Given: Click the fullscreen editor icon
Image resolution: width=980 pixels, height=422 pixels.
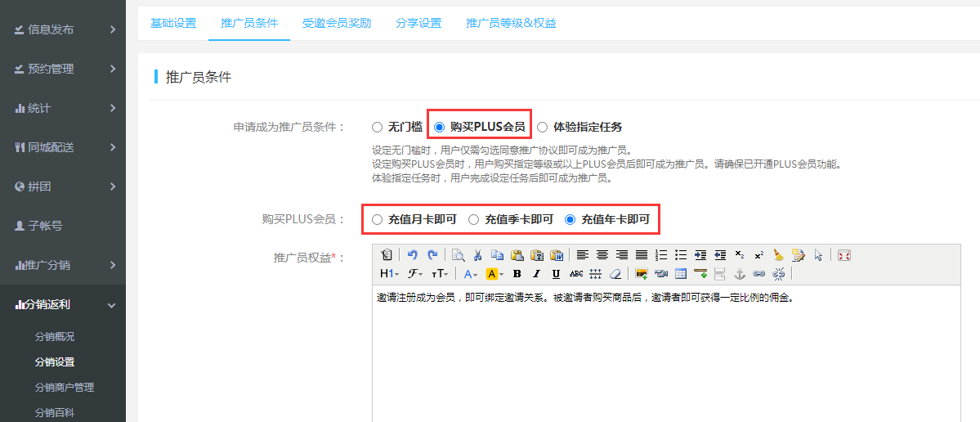Looking at the screenshot, I should (x=844, y=255).
